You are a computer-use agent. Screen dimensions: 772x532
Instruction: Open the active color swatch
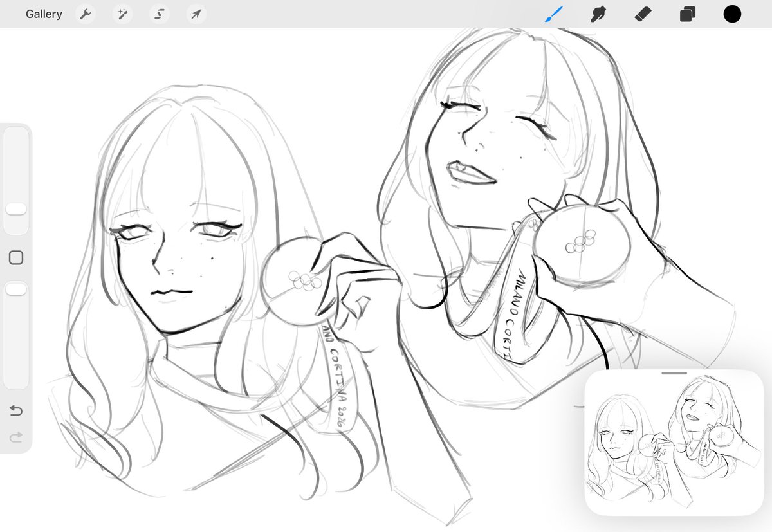coord(732,14)
